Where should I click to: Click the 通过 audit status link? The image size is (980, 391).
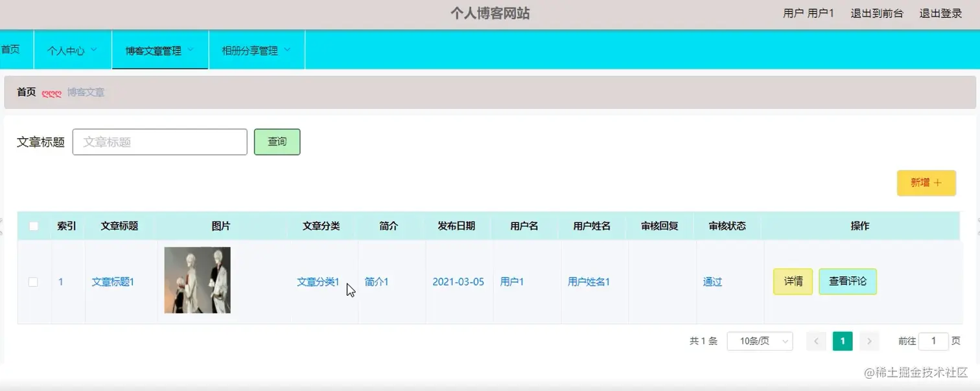[x=711, y=281]
